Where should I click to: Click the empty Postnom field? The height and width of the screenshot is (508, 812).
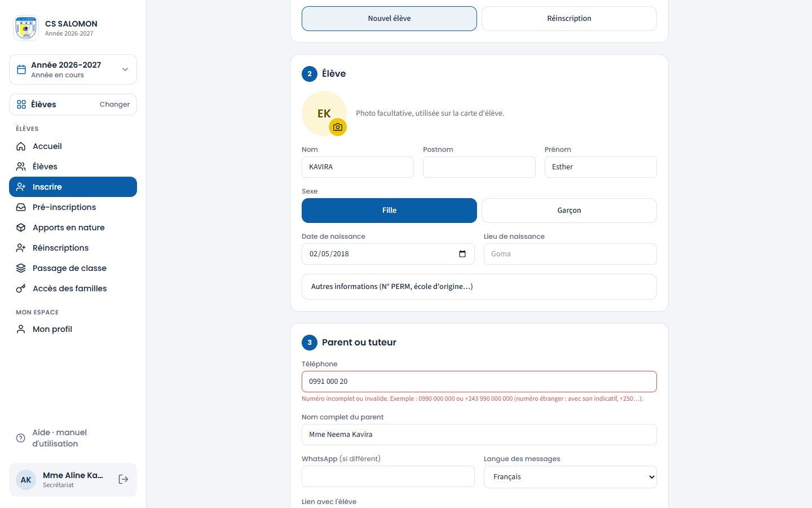click(479, 167)
